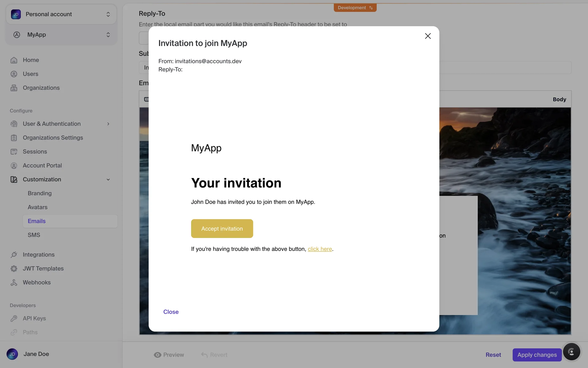This screenshot has width=588, height=368.
Task: Click the API Keys key icon
Action: 14,318
